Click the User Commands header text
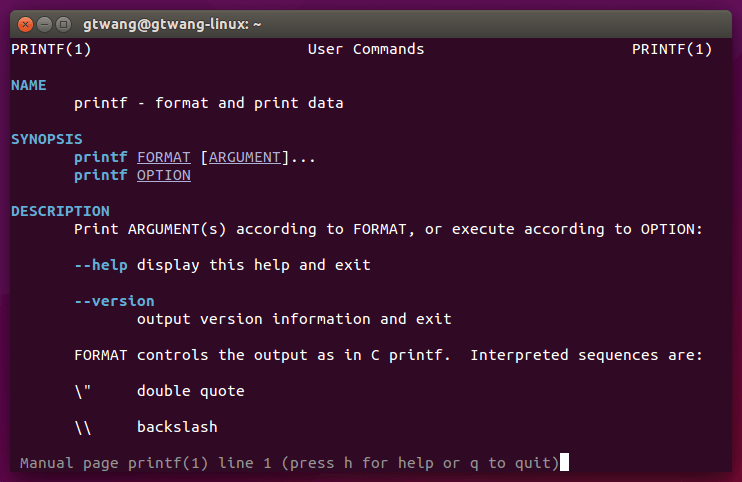 click(366, 49)
